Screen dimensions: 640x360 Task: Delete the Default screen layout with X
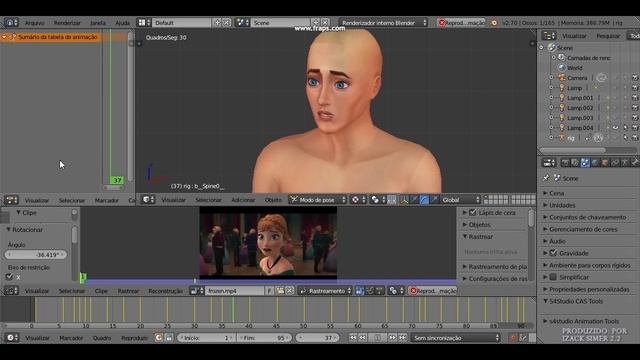click(x=227, y=23)
